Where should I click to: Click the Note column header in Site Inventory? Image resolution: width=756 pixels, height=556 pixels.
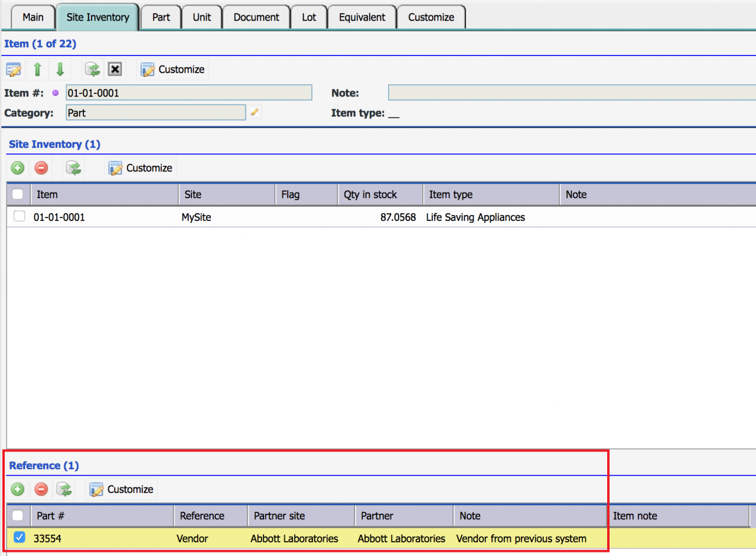click(x=657, y=194)
